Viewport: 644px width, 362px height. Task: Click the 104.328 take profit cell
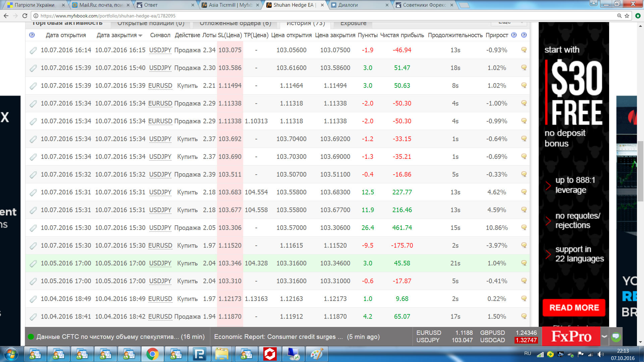coord(256,263)
